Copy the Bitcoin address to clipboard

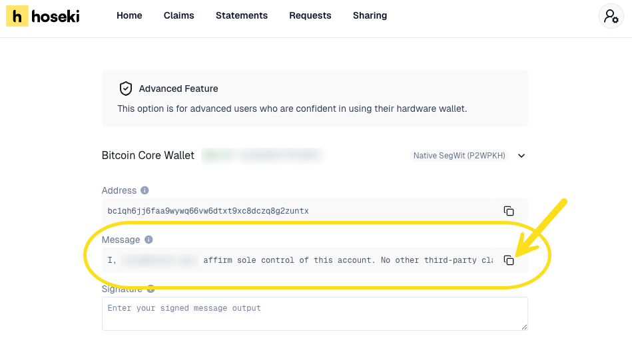pyautogui.click(x=509, y=211)
